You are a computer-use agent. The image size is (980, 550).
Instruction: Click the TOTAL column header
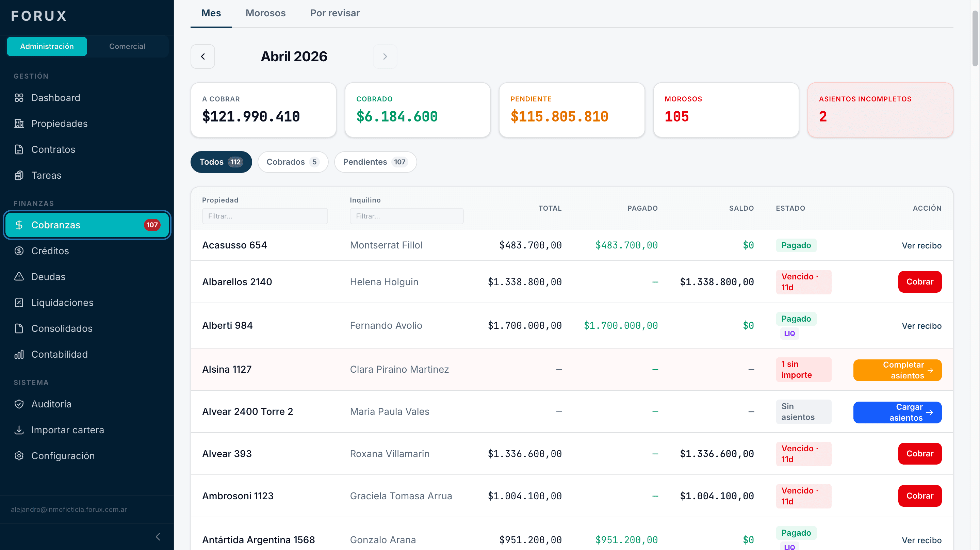(550, 208)
